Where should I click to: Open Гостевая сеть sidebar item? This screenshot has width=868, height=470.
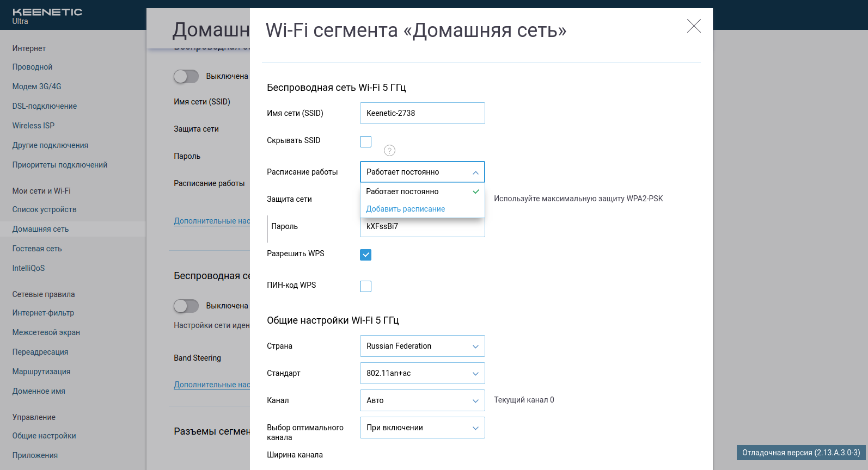(37, 249)
